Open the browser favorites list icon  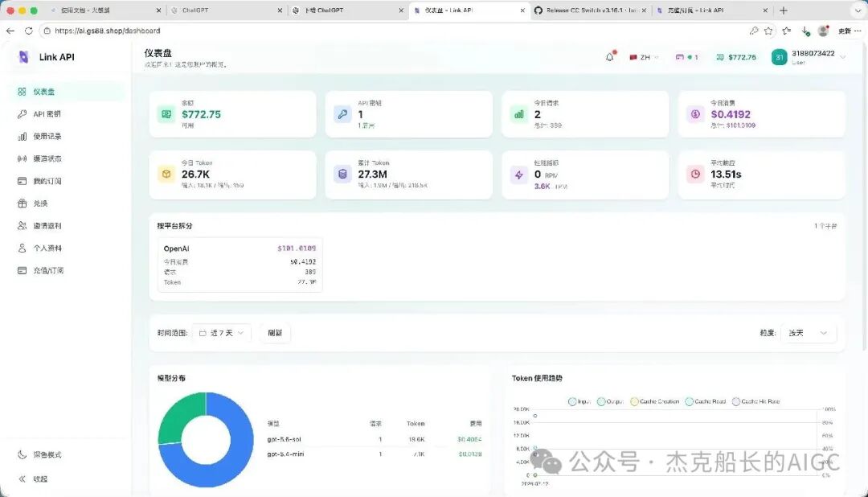(x=787, y=31)
